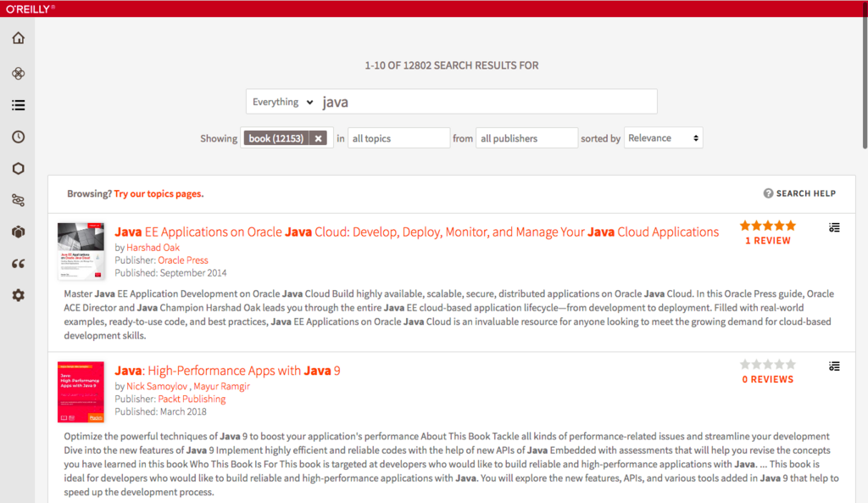The width and height of the screenshot is (868, 503).
Task: Open the highlights quotation mark icon
Action: click(19, 264)
